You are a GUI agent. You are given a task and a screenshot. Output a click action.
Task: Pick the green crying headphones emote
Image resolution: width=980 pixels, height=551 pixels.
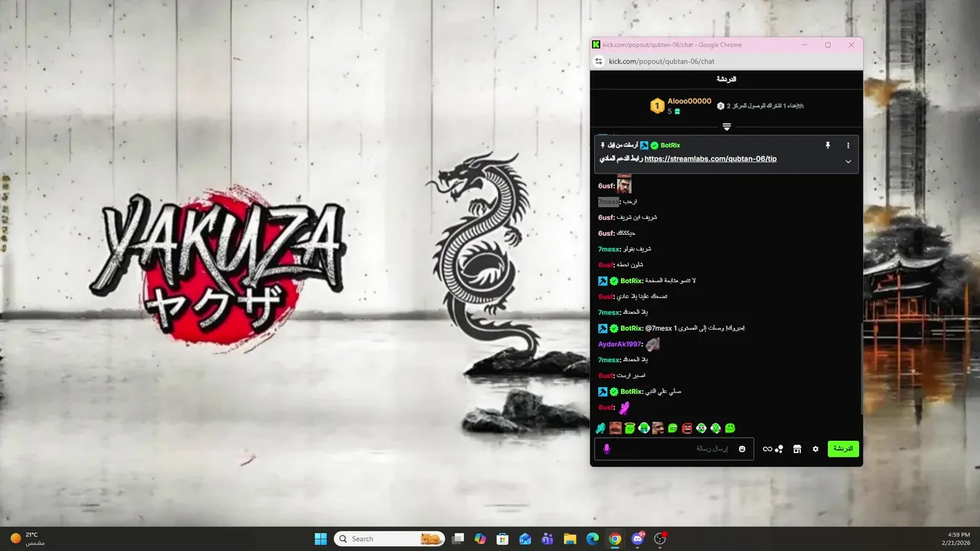point(644,429)
